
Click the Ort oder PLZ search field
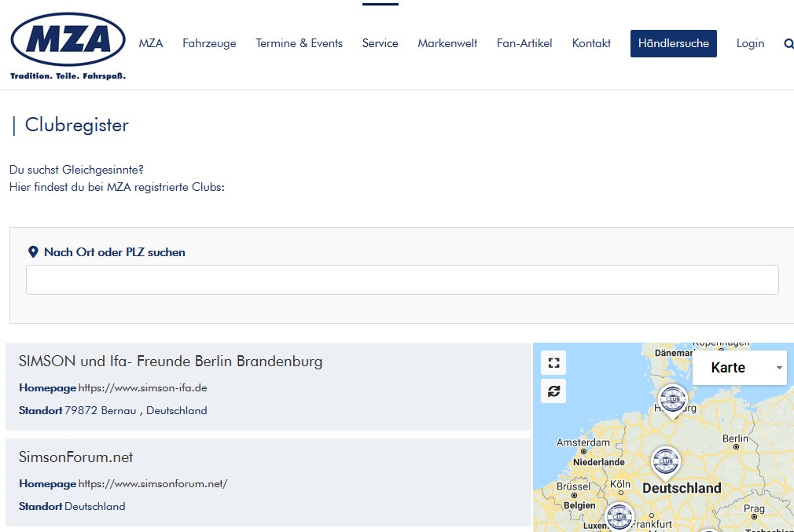[x=402, y=280]
